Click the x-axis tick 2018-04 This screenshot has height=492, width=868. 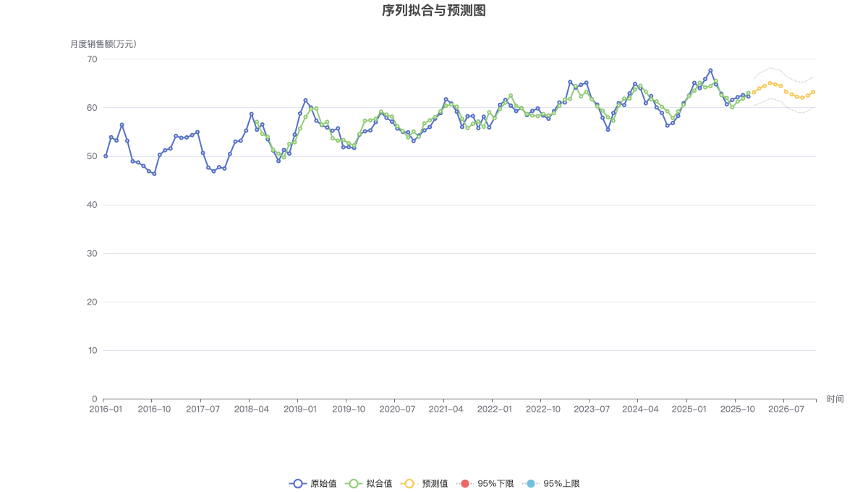coord(252,409)
